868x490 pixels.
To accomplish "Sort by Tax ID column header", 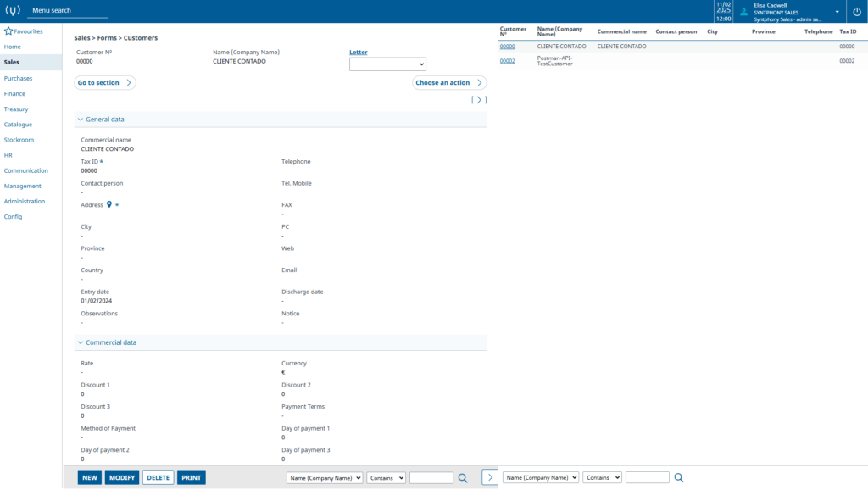I will pos(848,31).
